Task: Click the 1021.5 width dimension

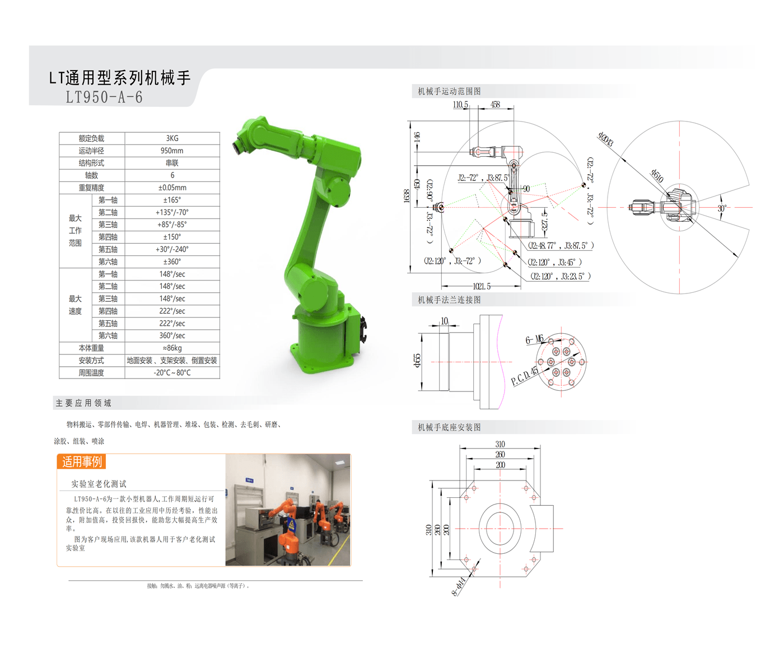Action: [x=482, y=286]
